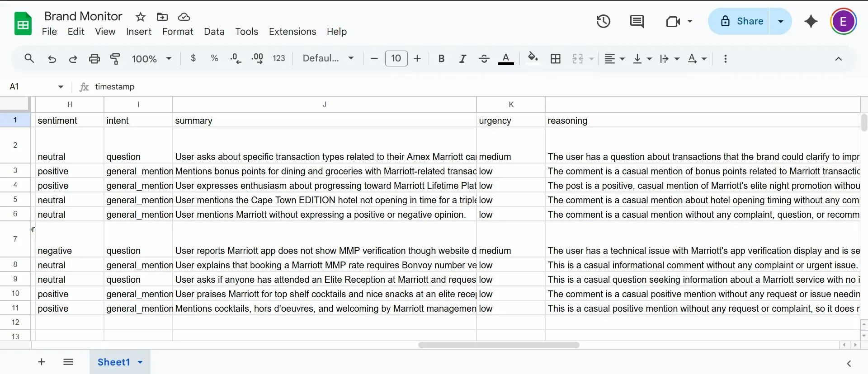Check the cloud save status icon
This screenshot has height=374, width=868.
[x=184, y=17]
